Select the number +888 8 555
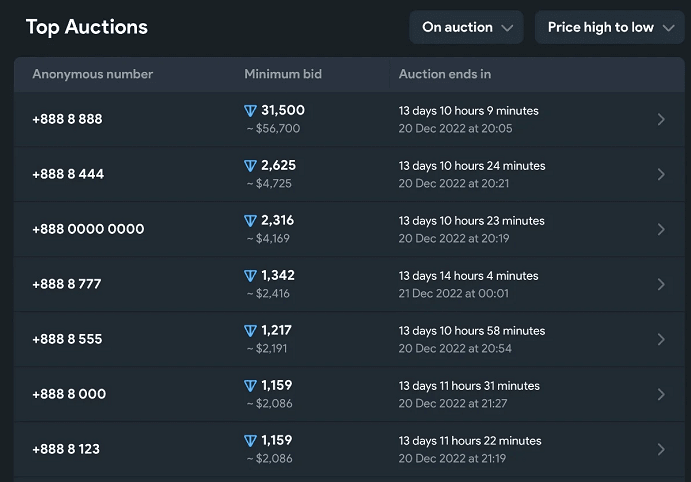 pos(67,339)
